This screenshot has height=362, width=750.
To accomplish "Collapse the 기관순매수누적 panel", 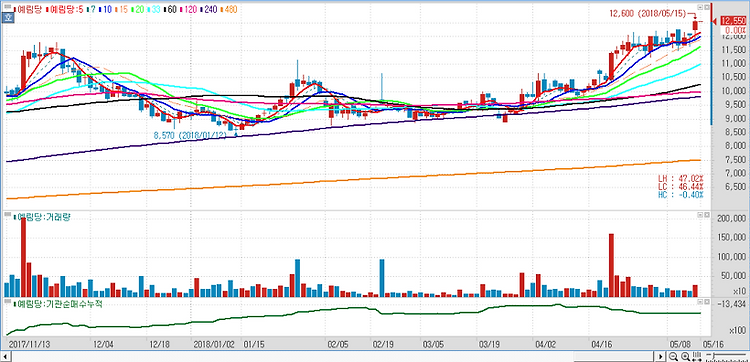I will point(700,302).
